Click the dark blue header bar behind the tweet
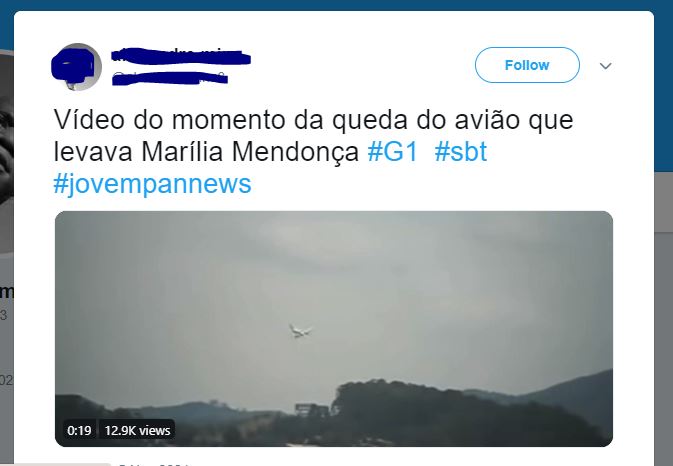This screenshot has height=466, width=673. tap(336, 5)
